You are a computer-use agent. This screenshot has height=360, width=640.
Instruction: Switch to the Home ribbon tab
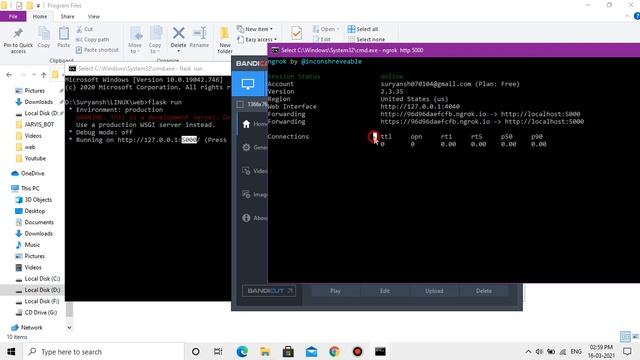pos(40,16)
